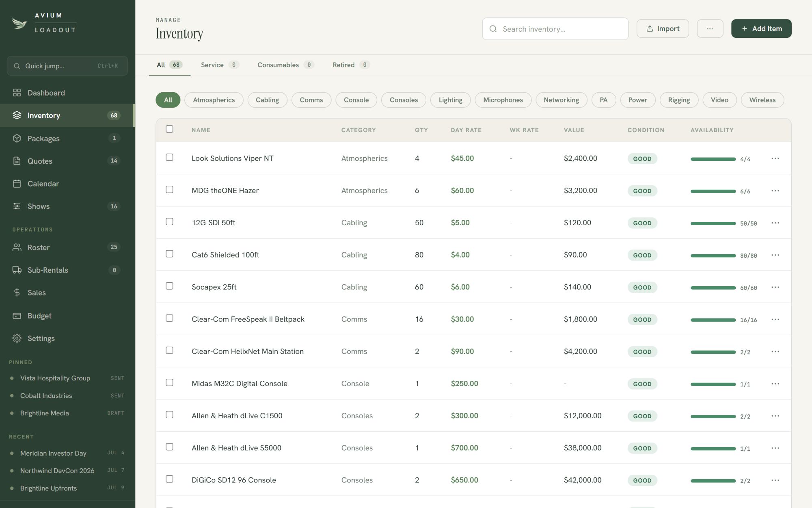Switch to the Consumables tab
Image resolution: width=812 pixels, height=508 pixels.
point(285,65)
